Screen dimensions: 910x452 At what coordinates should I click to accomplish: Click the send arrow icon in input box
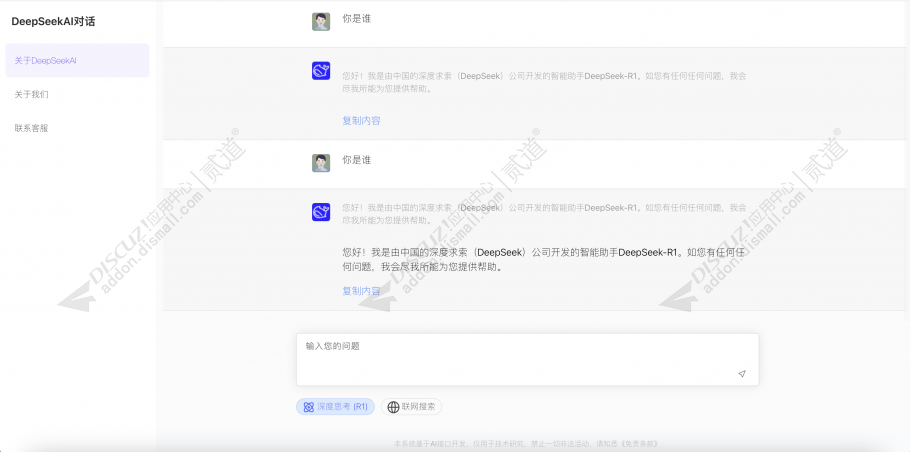(x=742, y=374)
